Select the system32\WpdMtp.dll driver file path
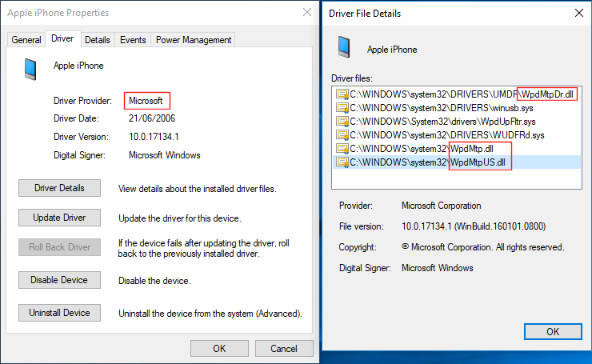This screenshot has height=364, width=592. [x=422, y=149]
